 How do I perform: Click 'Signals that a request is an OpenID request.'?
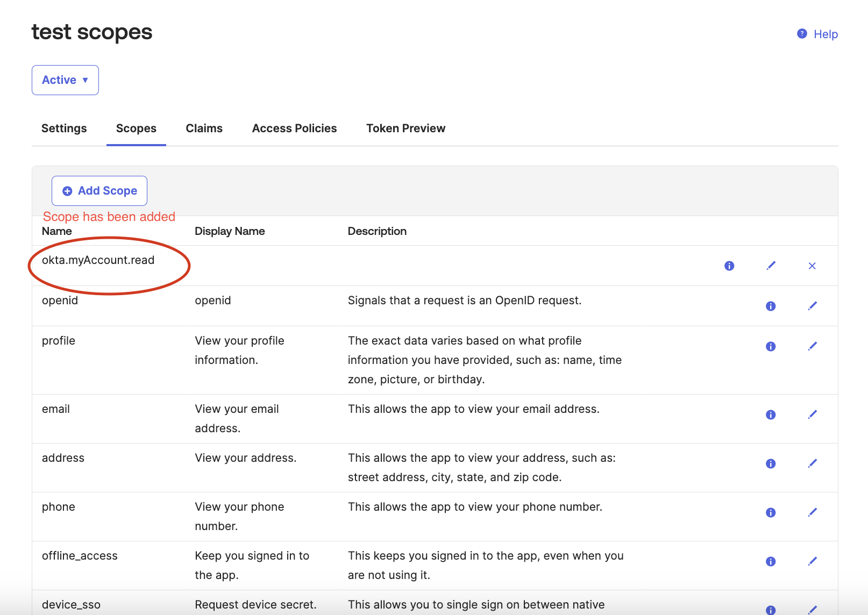point(465,301)
